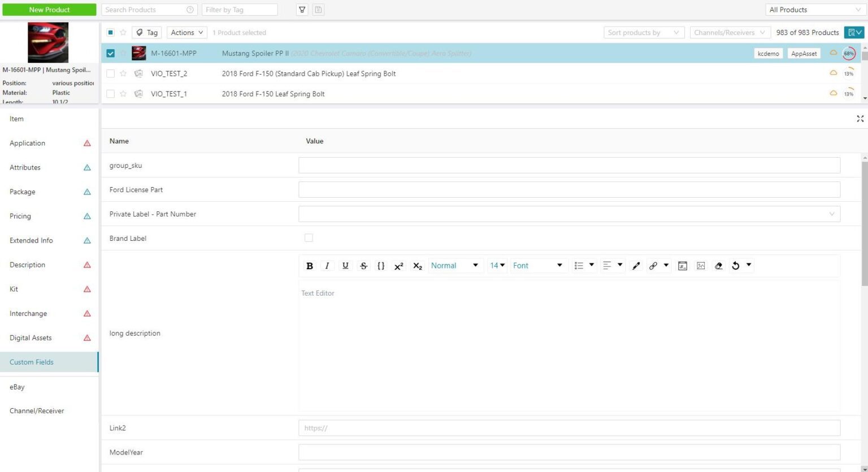Screen dimensions: 868x472
Task: Uncheck the M-16601-MPP product row
Action: [110, 53]
